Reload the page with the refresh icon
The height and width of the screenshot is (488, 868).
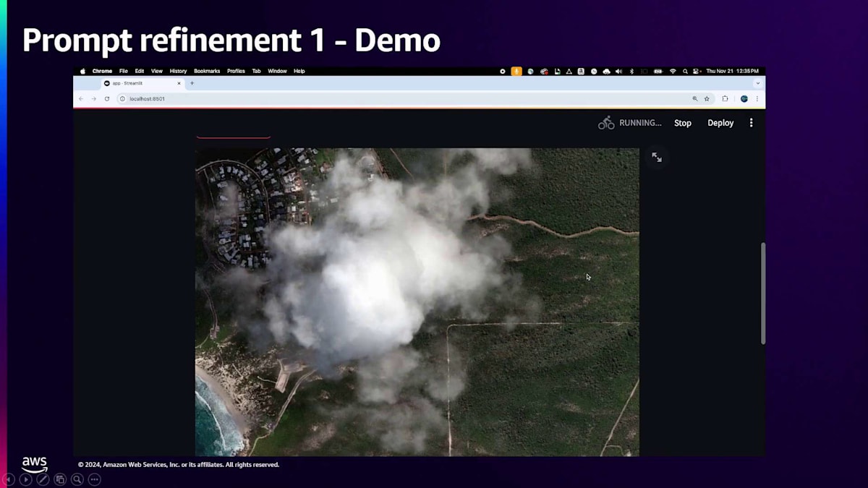pos(106,98)
